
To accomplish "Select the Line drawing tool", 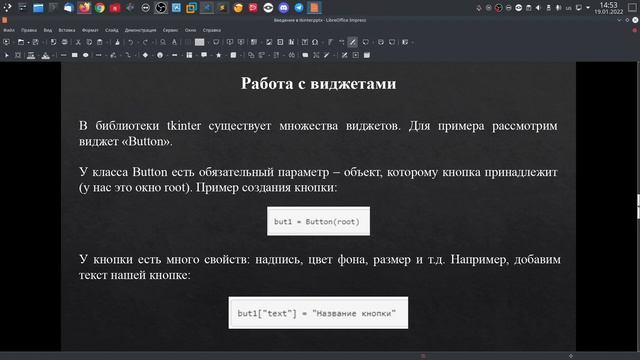I will (63, 55).
